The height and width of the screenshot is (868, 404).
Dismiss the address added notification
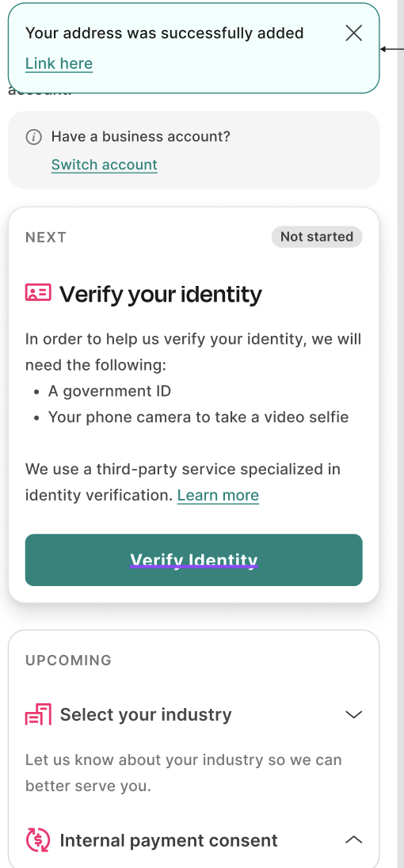pos(353,33)
